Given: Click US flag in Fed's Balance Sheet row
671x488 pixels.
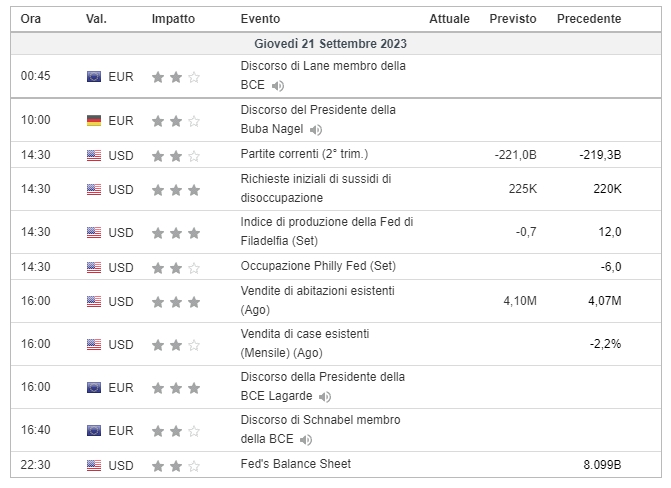Looking at the screenshot, I should pos(94,465).
